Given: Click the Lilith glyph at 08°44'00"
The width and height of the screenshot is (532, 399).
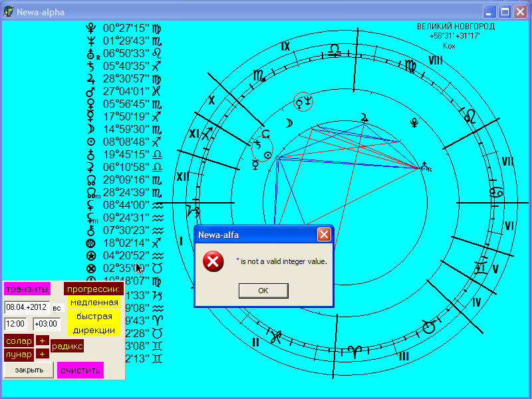Looking at the screenshot, I should 90,205.
